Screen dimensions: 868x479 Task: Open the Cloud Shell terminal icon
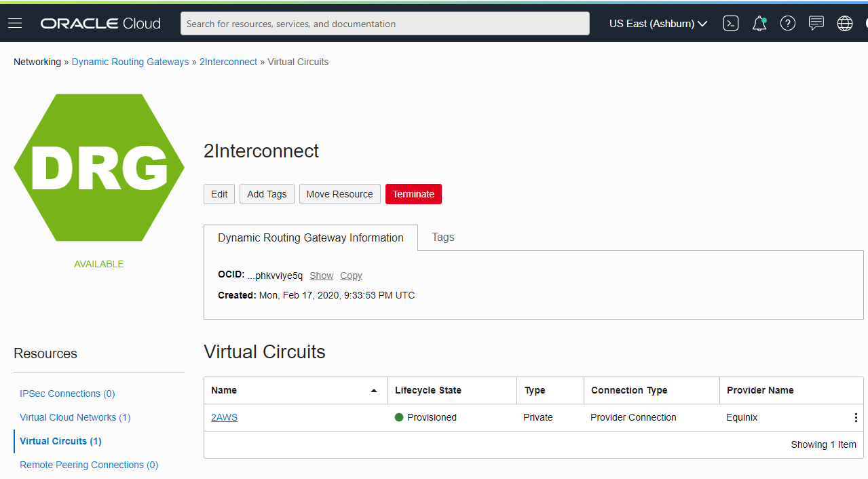point(731,24)
